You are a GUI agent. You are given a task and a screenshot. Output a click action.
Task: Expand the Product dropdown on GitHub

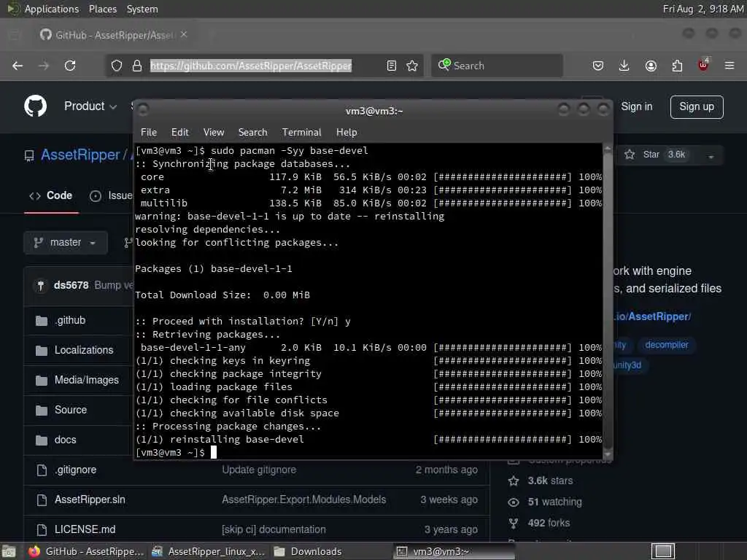90,106
